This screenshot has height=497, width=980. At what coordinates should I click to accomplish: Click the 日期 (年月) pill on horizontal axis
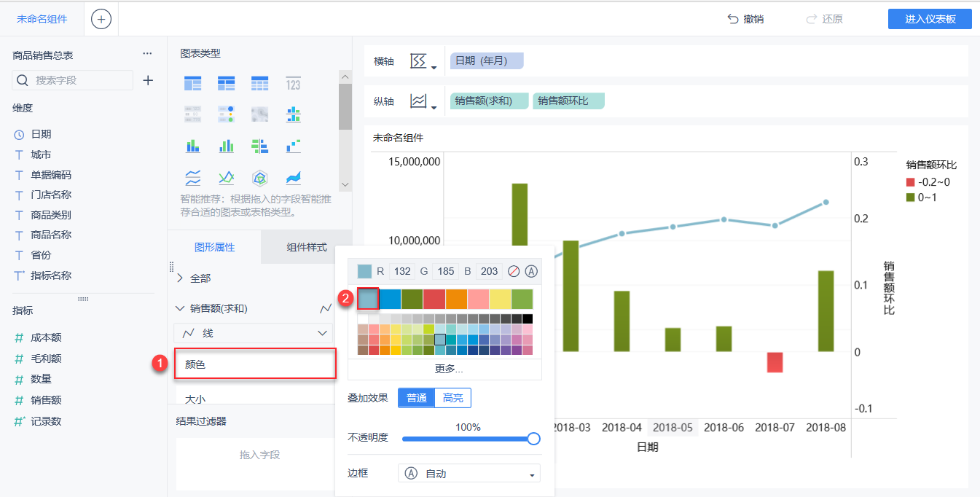click(x=487, y=61)
